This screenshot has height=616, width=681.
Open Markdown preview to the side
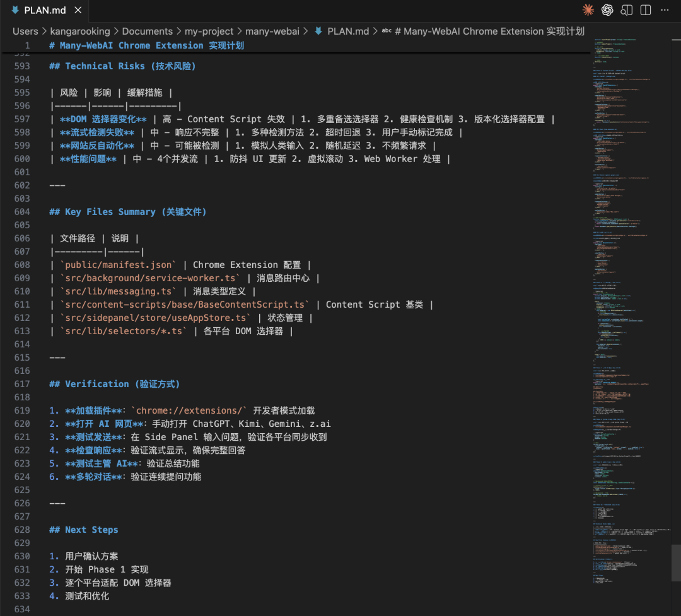point(626,9)
